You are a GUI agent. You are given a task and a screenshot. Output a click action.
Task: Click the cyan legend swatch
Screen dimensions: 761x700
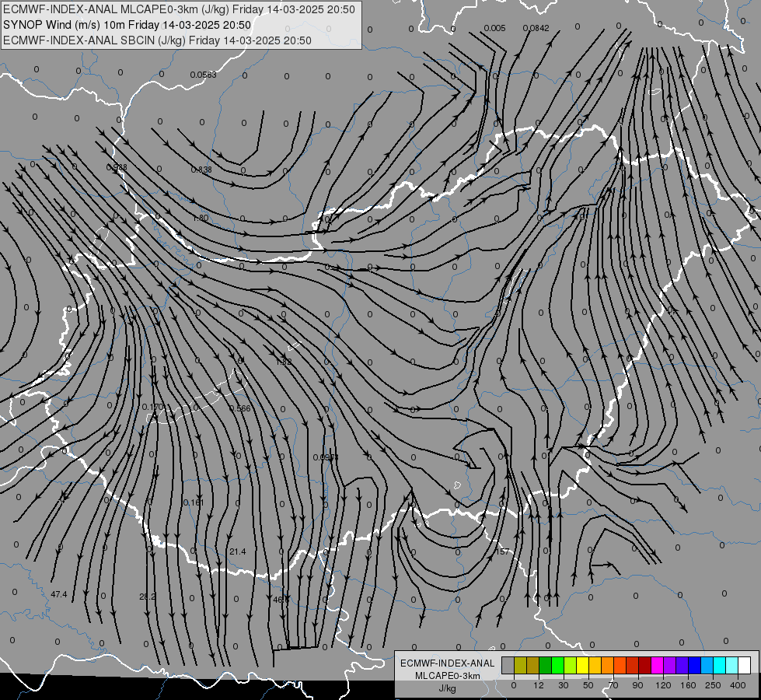tap(720, 666)
